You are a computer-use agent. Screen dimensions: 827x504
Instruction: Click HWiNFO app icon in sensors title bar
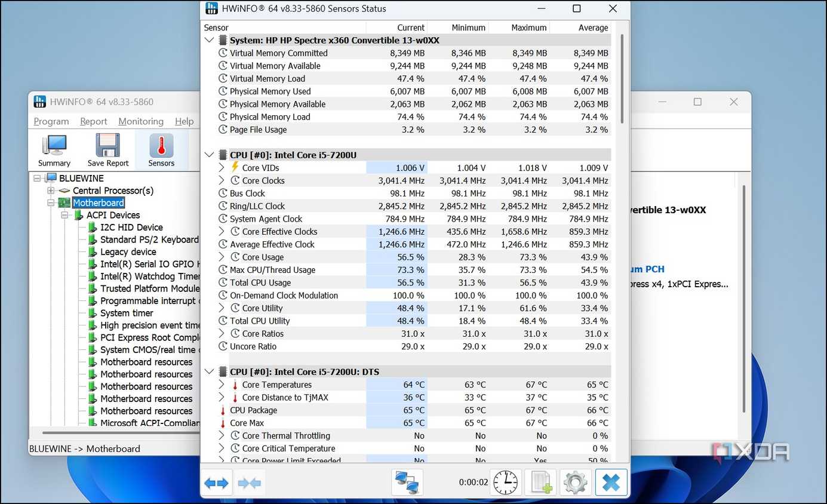[211, 8]
